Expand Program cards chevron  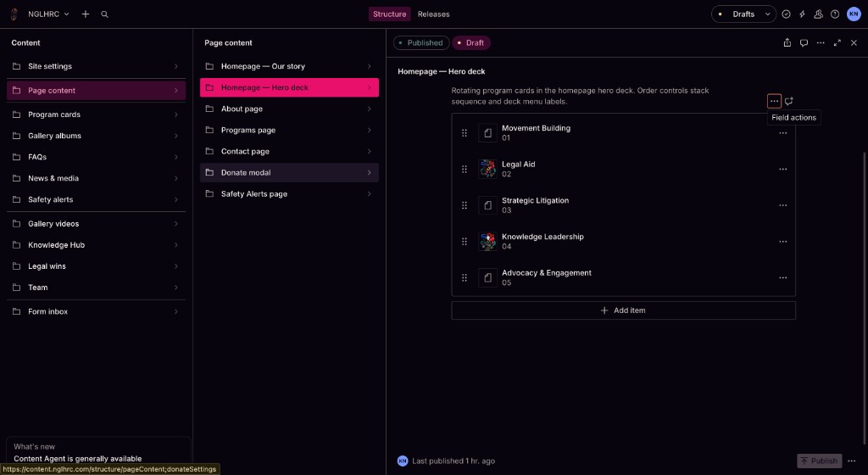(176, 115)
